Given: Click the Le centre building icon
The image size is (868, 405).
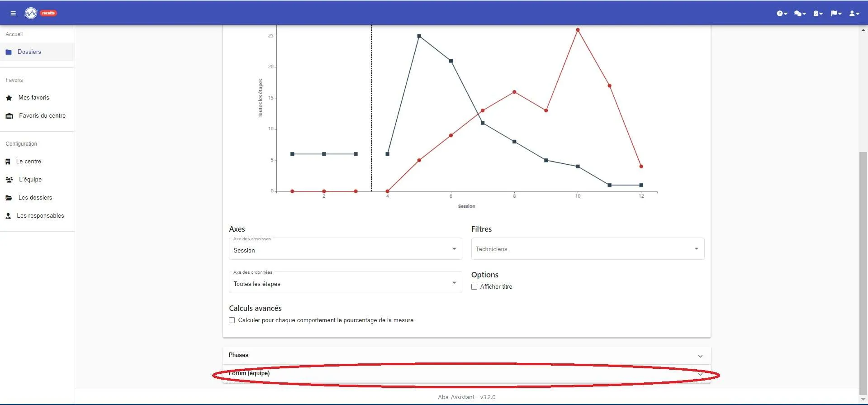Looking at the screenshot, I should point(8,162).
